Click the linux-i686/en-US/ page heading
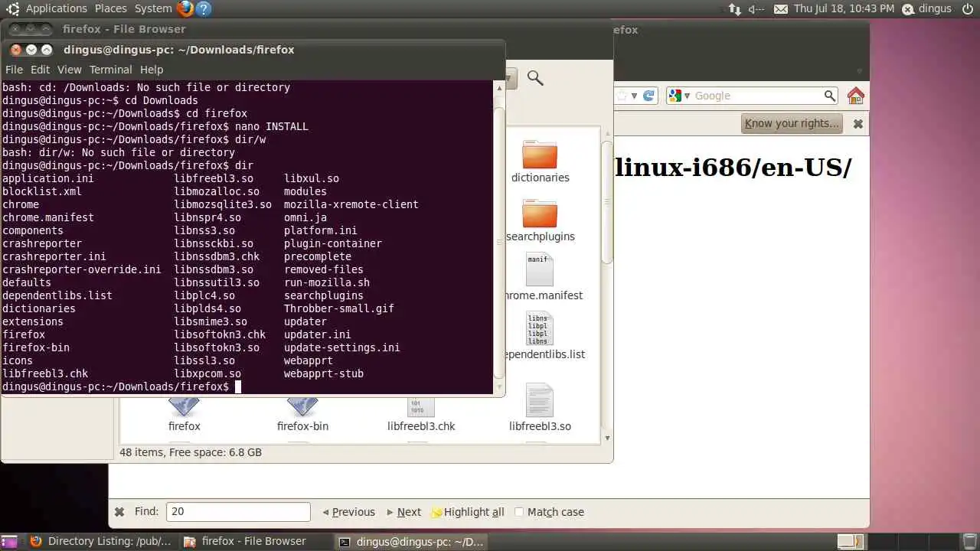The image size is (980, 551). [x=733, y=168]
